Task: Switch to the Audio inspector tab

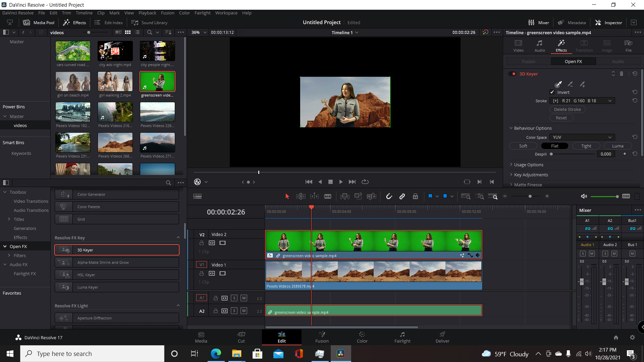Action: point(539,46)
